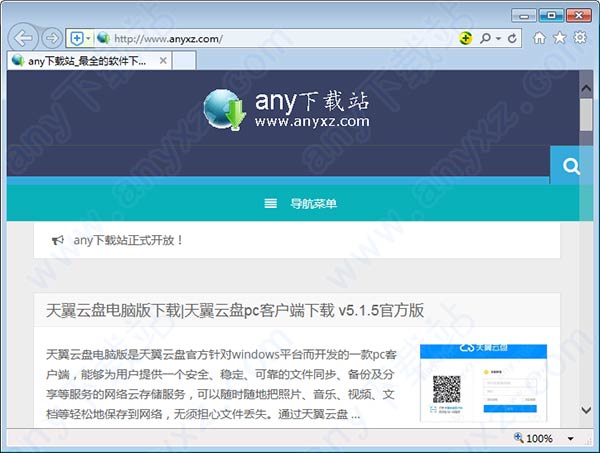Click the 天翼云盘 article description text
600x453 pixels.
[x=221, y=384]
